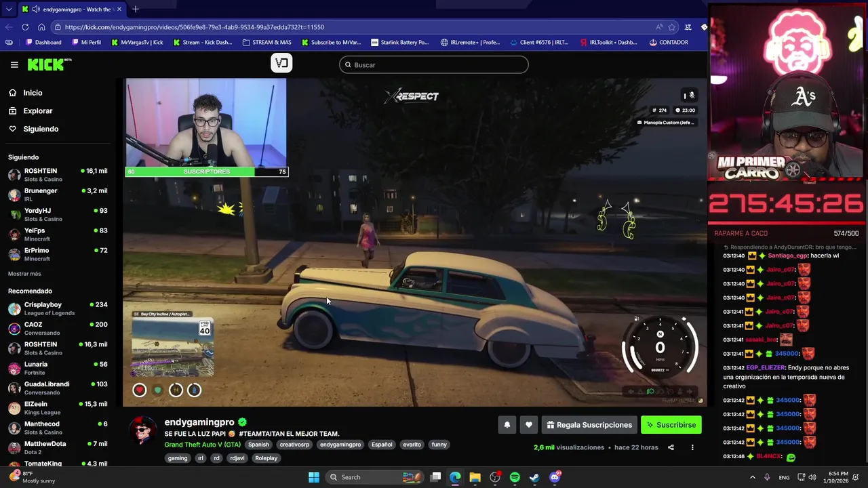868x488 pixels.
Task: Open Explorar in sidebar
Action: 31,110
